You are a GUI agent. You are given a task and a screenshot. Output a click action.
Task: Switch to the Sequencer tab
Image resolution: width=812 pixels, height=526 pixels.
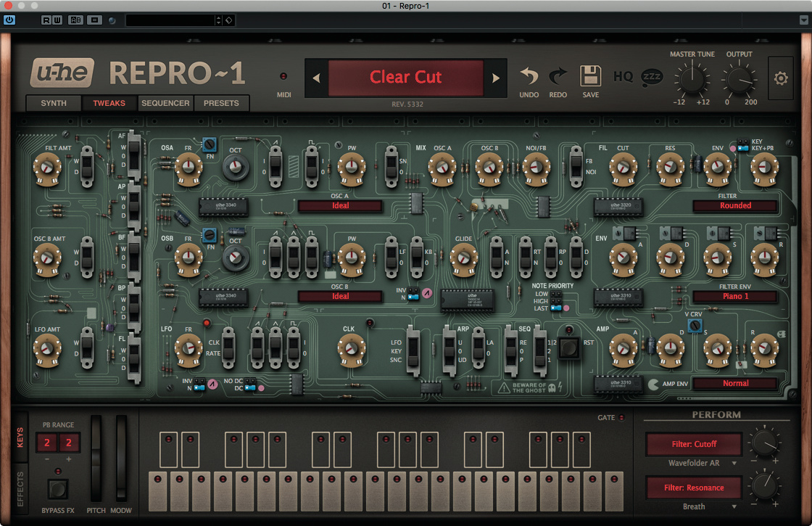[165, 103]
